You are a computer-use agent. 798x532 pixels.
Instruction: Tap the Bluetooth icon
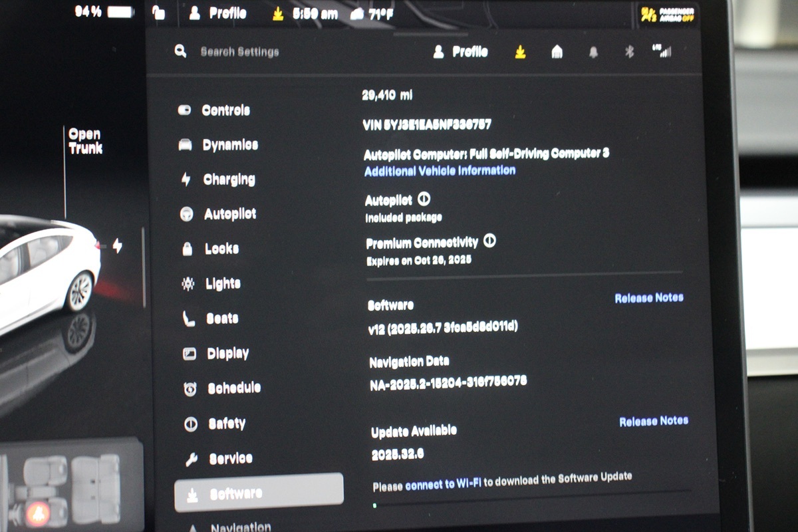click(629, 52)
